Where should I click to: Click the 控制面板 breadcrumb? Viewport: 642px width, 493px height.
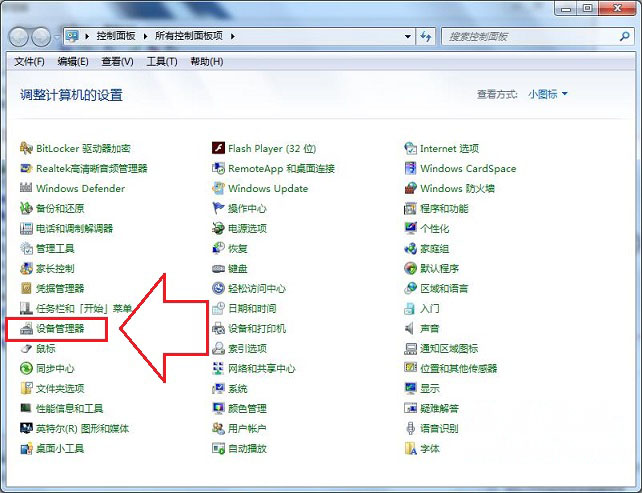click(116, 36)
